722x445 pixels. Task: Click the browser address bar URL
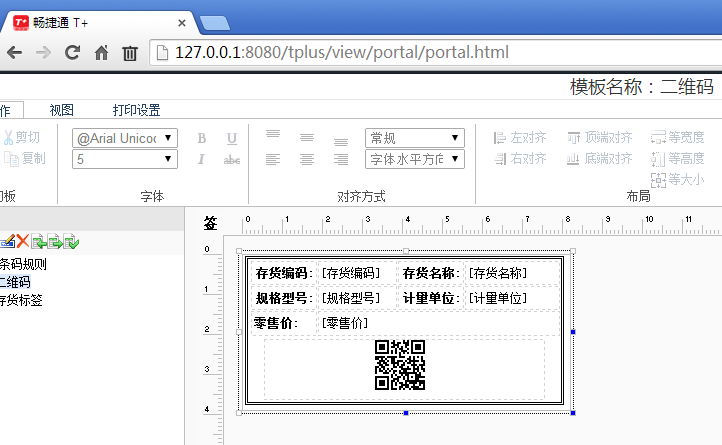(x=340, y=53)
